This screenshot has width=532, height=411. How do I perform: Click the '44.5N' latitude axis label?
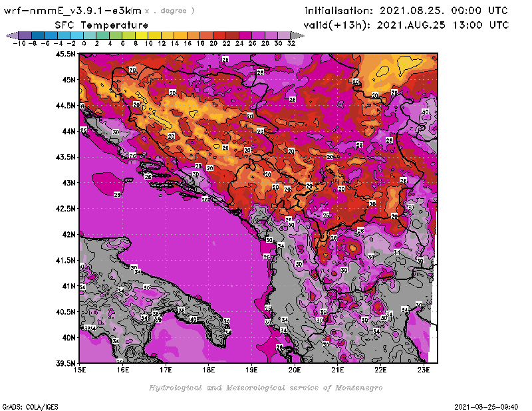click(x=65, y=106)
